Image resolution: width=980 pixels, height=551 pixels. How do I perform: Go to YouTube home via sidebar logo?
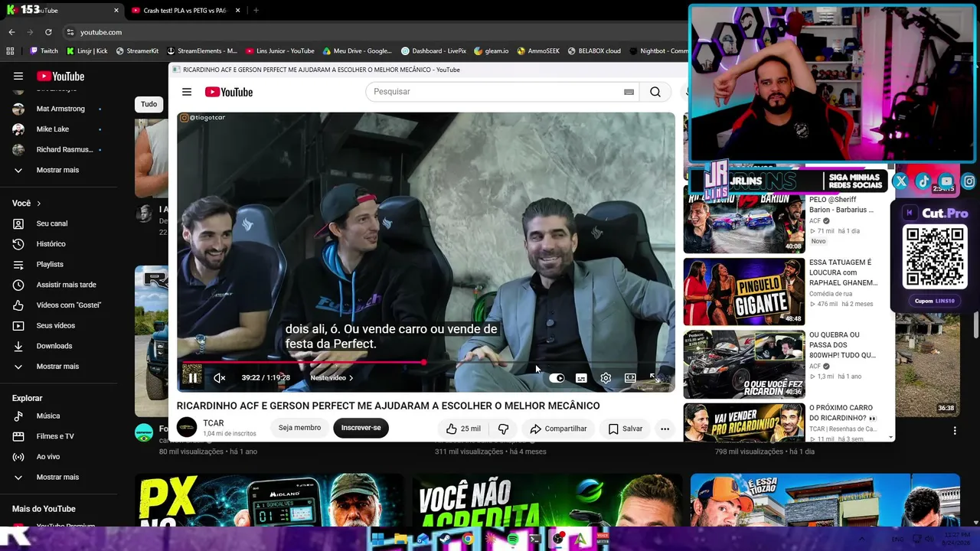(x=60, y=76)
